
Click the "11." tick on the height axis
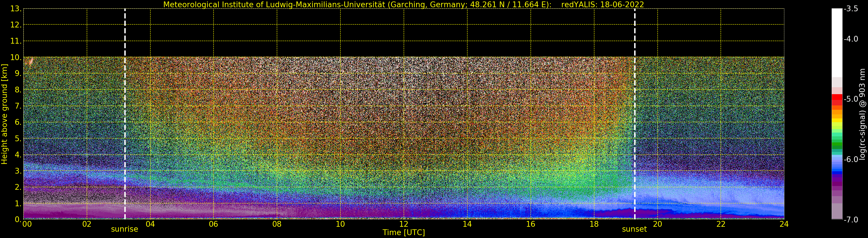tap(16, 41)
